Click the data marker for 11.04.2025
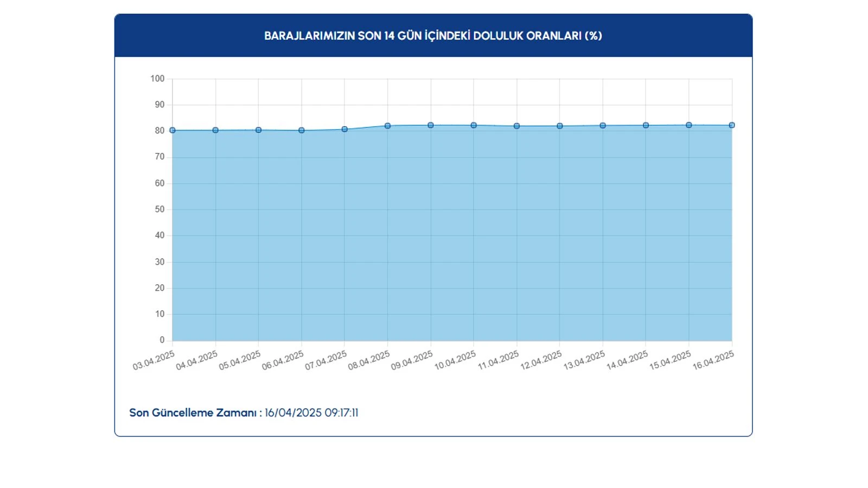 pyautogui.click(x=516, y=126)
